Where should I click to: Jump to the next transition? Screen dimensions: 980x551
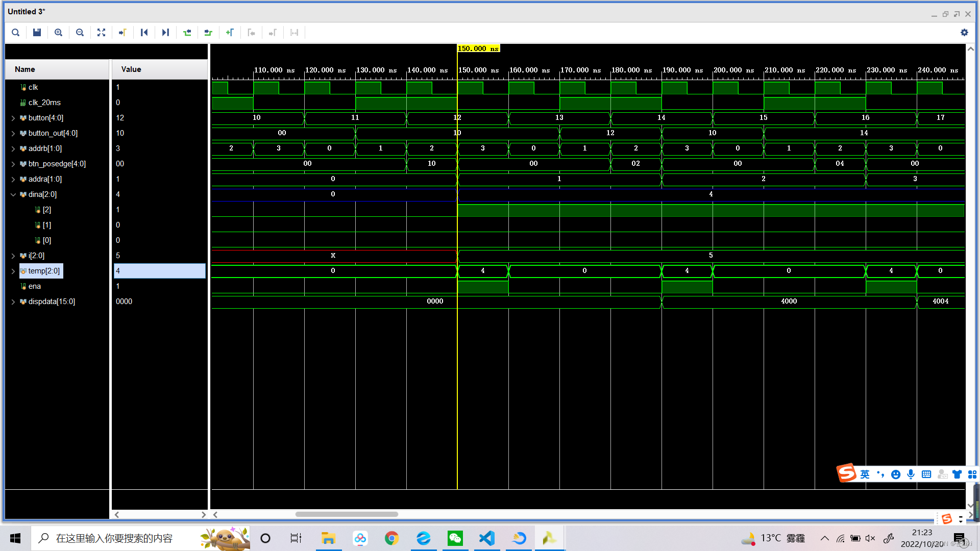(208, 33)
